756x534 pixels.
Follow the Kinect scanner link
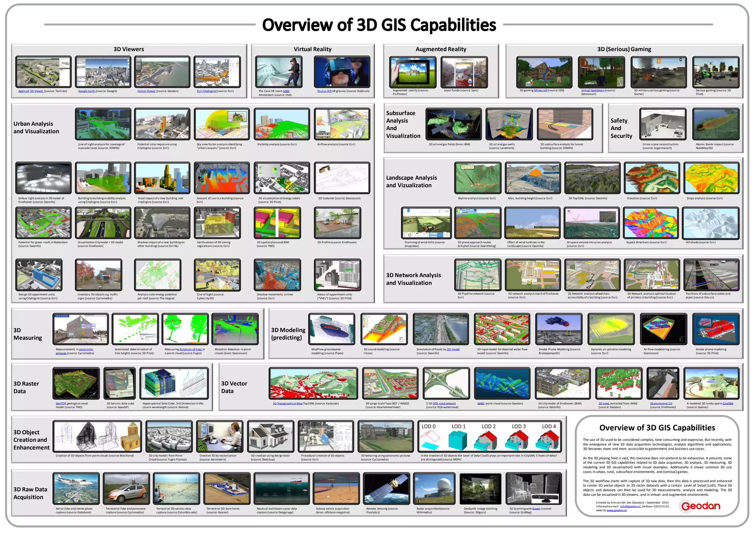[536, 509]
